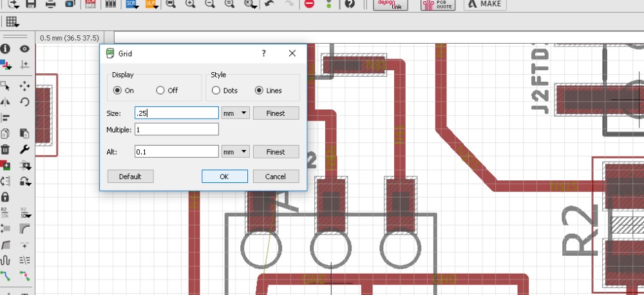Open the Alt unit mm dropdown
The width and height of the screenshot is (644, 295).
click(x=235, y=152)
